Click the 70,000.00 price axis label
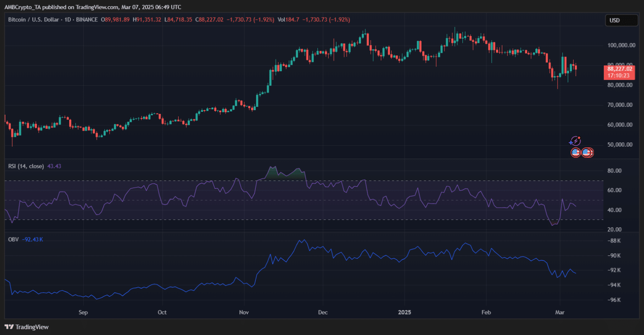The height and width of the screenshot is (335, 644). point(620,105)
